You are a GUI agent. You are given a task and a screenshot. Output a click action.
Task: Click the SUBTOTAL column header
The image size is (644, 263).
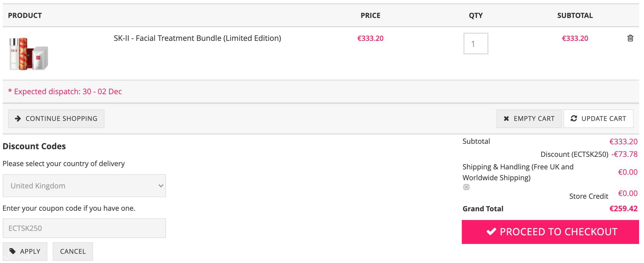coord(575,16)
